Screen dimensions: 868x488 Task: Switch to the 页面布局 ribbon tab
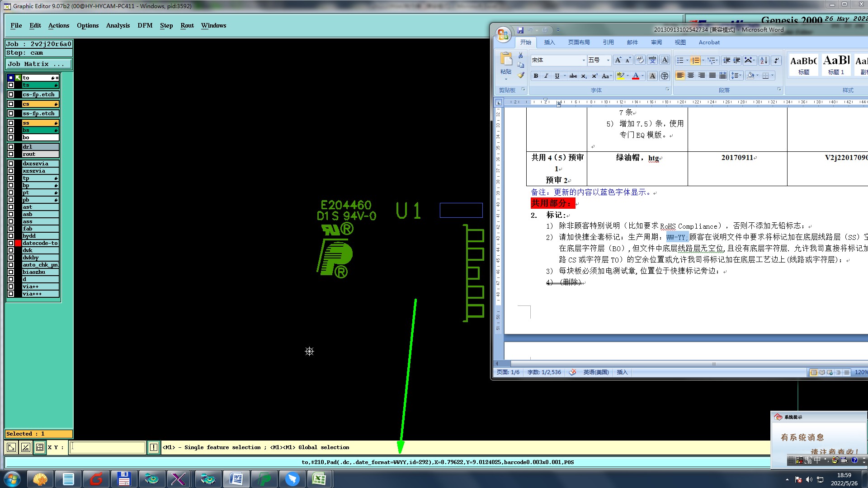click(x=579, y=42)
